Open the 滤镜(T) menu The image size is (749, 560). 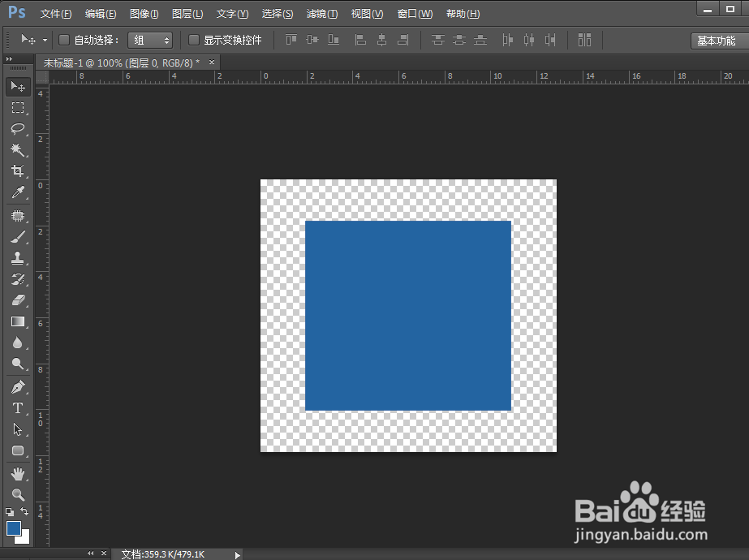tap(322, 14)
